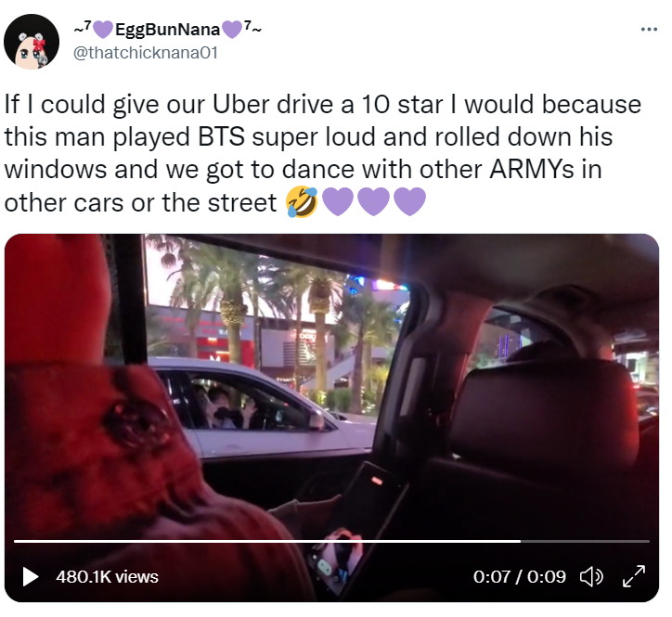The width and height of the screenshot is (672, 617).
Task: Click the first purple heart after the laughing emoji
Action: [338, 202]
